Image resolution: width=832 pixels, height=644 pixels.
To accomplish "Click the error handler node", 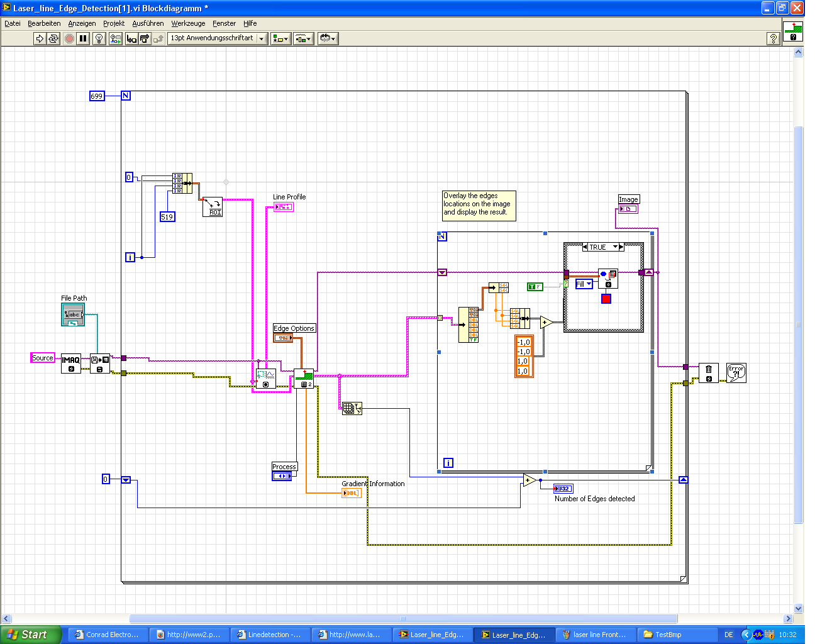I will click(736, 372).
